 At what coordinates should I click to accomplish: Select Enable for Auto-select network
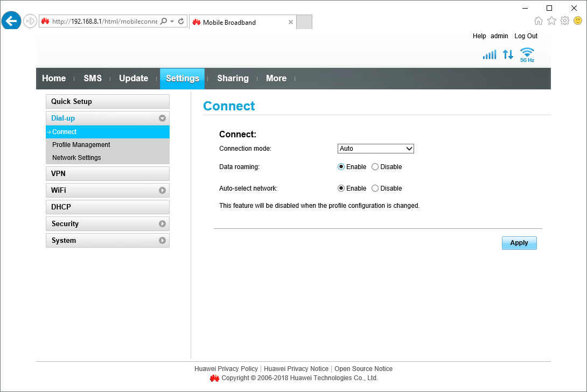click(x=341, y=188)
